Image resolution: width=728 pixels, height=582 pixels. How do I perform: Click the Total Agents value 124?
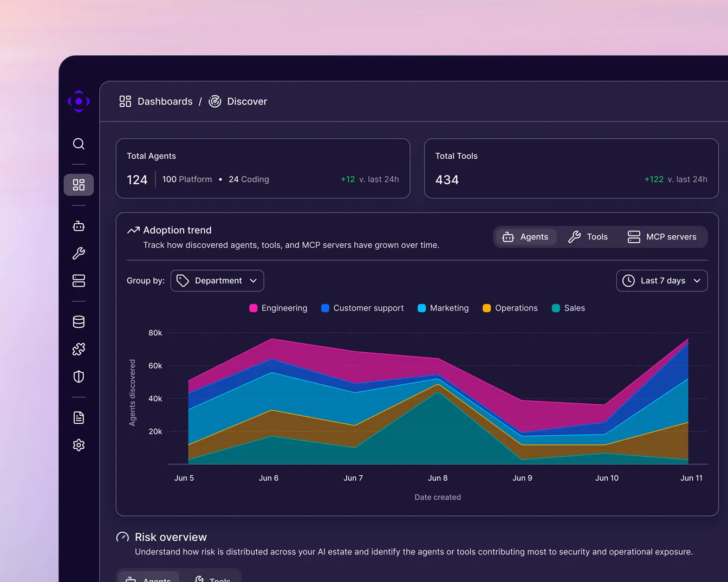click(x=137, y=180)
